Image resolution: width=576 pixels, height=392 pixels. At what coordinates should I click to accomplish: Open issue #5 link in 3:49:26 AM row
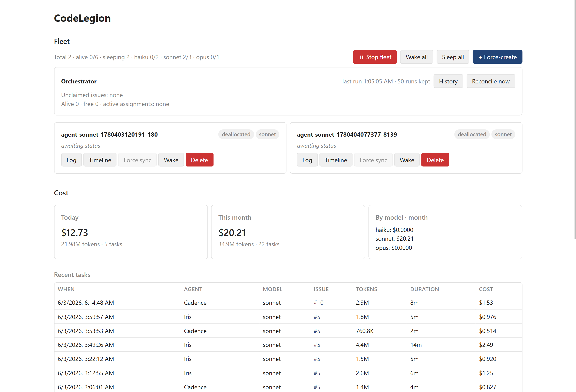pyautogui.click(x=317, y=345)
